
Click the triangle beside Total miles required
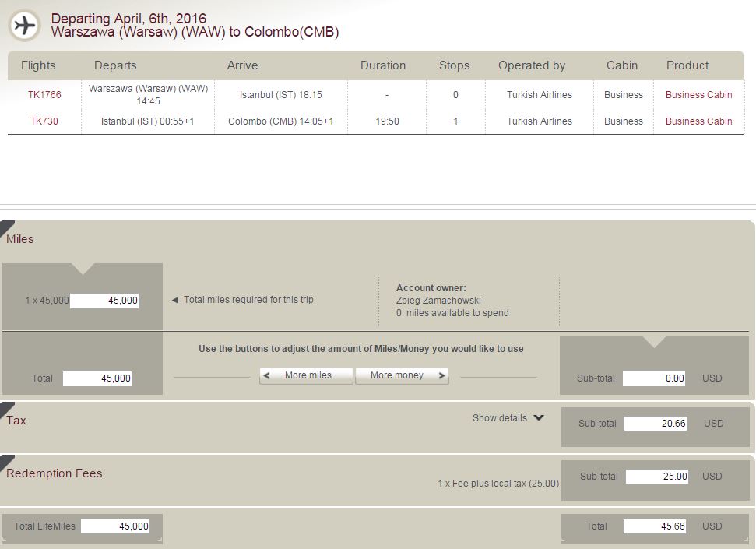click(174, 300)
